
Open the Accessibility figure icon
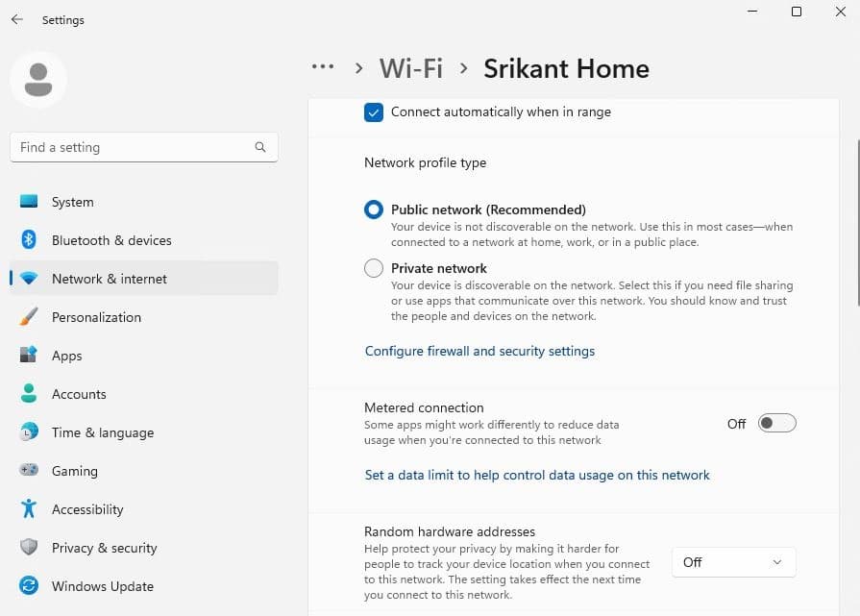pos(29,509)
